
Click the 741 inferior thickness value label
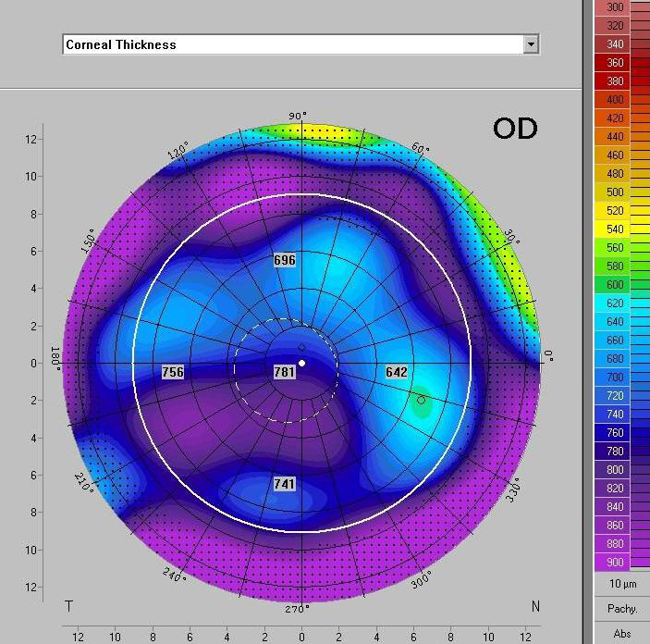coord(285,484)
